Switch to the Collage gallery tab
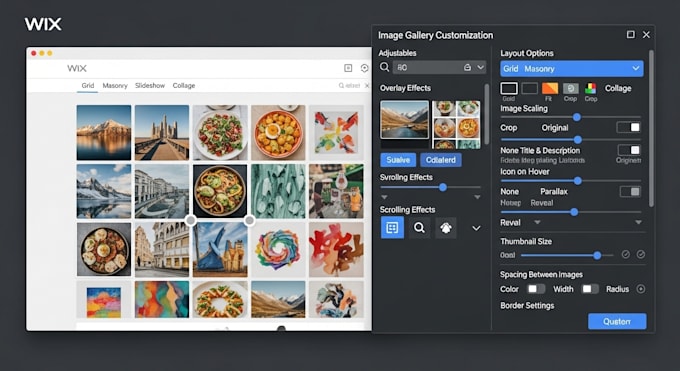Viewport: 680px width, 371px height. click(x=184, y=85)
